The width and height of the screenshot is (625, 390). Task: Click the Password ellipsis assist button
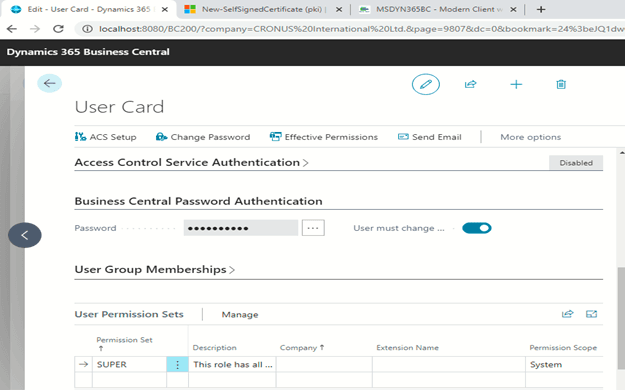tap(313, 228)
